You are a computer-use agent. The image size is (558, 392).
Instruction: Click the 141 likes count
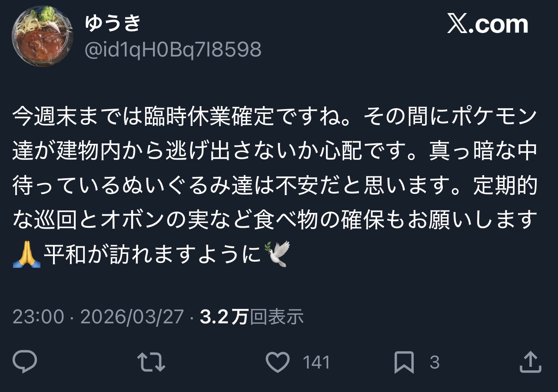pos(316,362)
